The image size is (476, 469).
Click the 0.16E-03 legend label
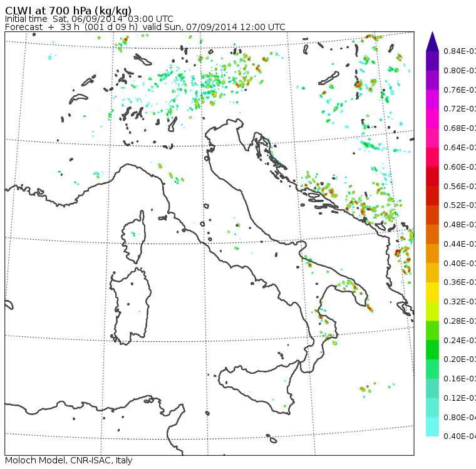pos(459,379)
